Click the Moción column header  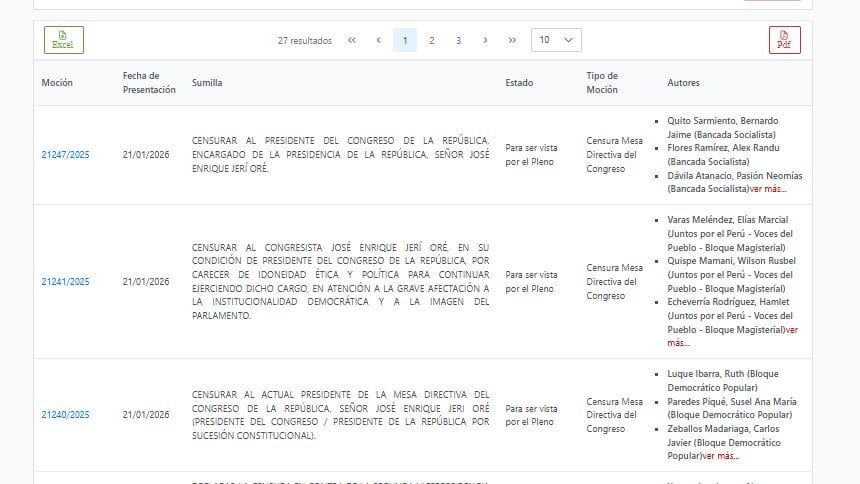click(x=57, y=83)
